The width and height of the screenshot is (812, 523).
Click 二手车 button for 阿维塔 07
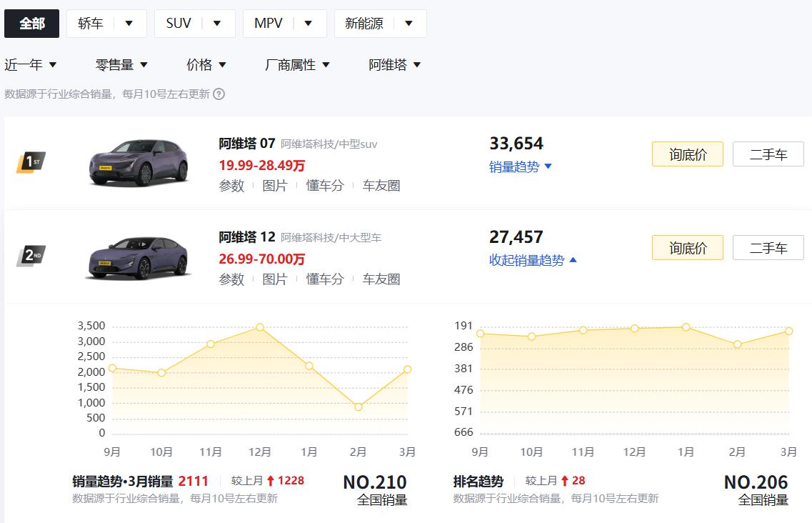point(768,154)
